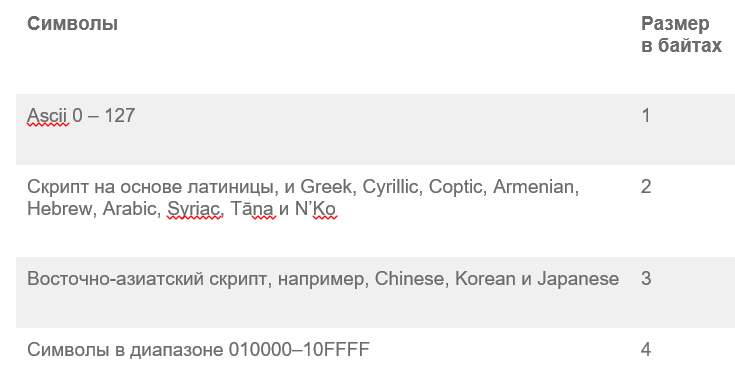Select the size value 1 cell
Screen dimensions: 735x386
coord(646,115)
